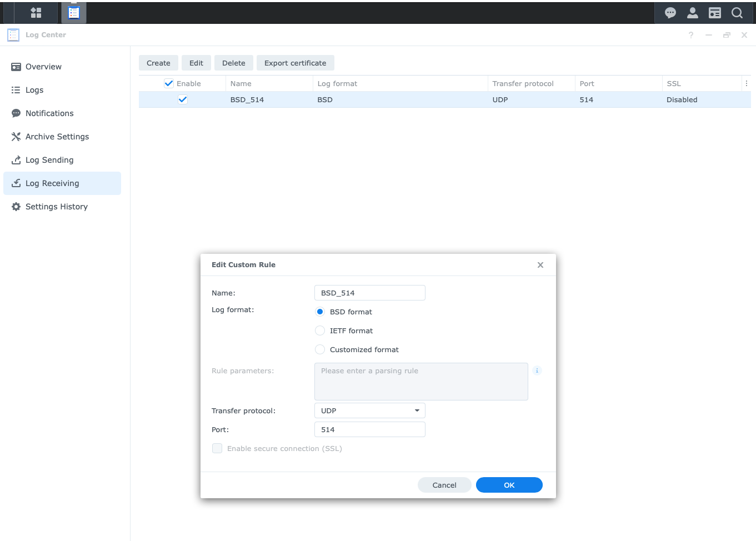This screenshot has width=756, height=541.
Task: Click the Name input field
Action: pos(370,293)
